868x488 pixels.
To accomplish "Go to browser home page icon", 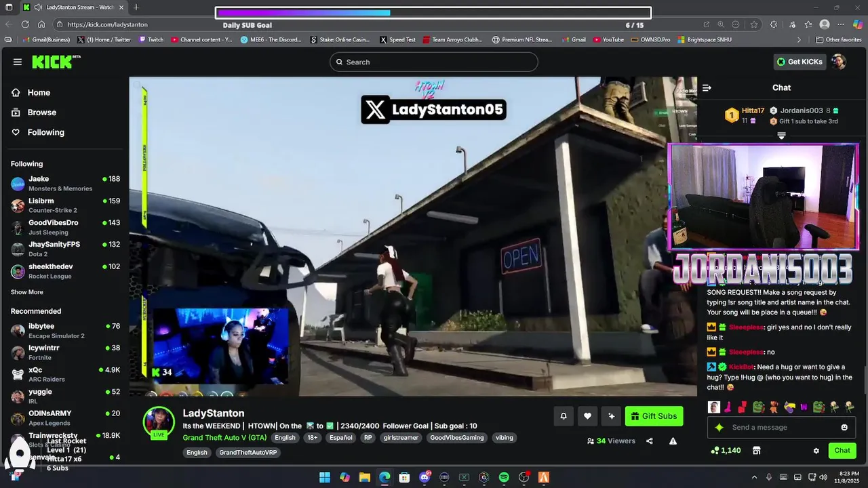I will (x=41, y=24).
